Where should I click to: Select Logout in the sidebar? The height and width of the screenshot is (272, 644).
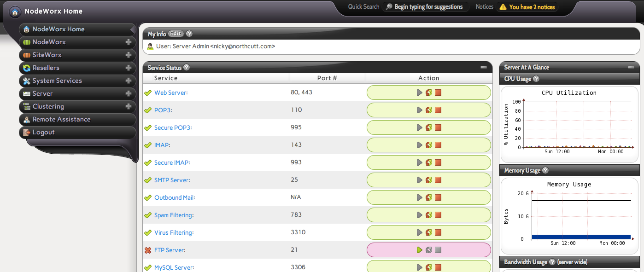(77, 132)
